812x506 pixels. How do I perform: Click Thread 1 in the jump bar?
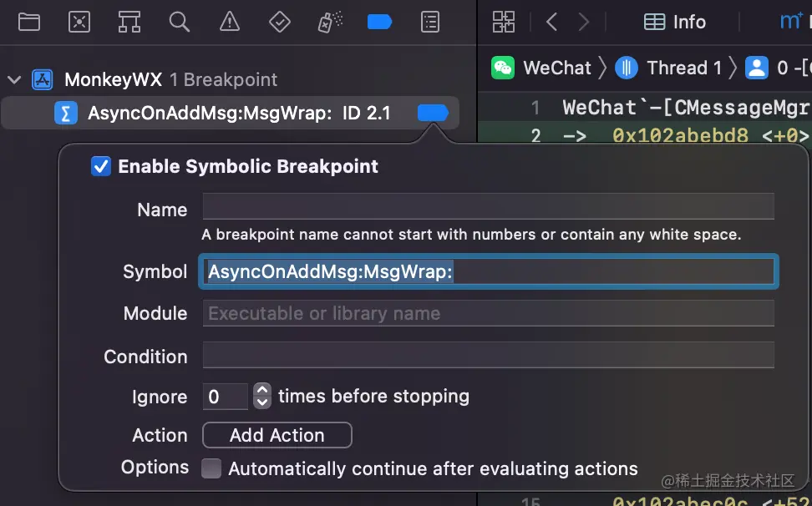pyautogui.click(x=684, y=68)
